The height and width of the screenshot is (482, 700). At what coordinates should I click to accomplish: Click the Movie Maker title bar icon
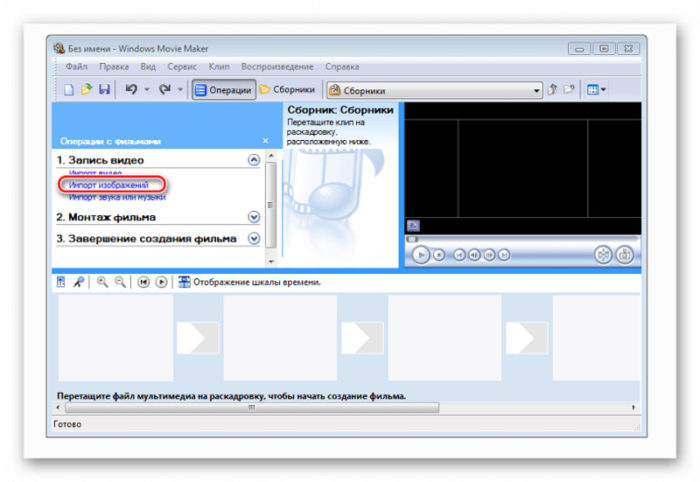click(x=59, y=48)
